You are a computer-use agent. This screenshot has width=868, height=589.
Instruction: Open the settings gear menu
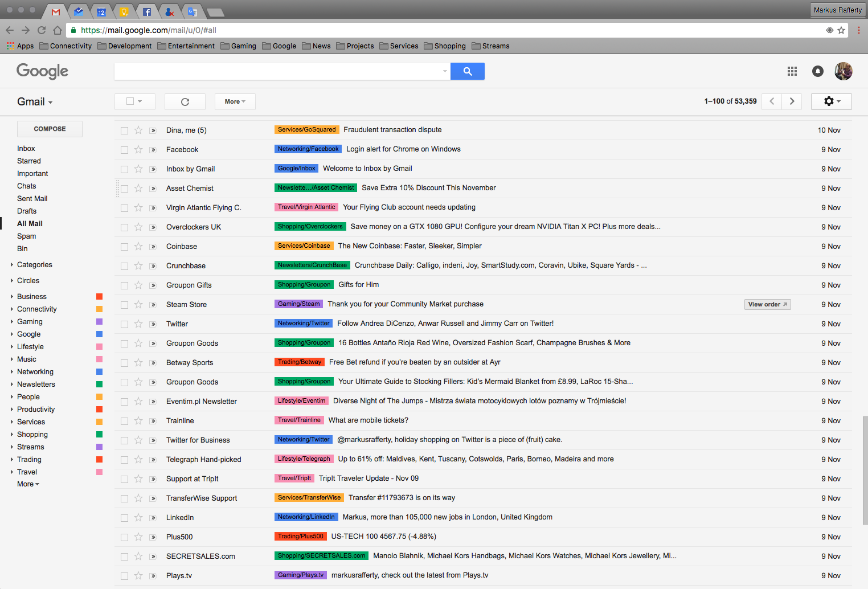click(x=832, y=101)
